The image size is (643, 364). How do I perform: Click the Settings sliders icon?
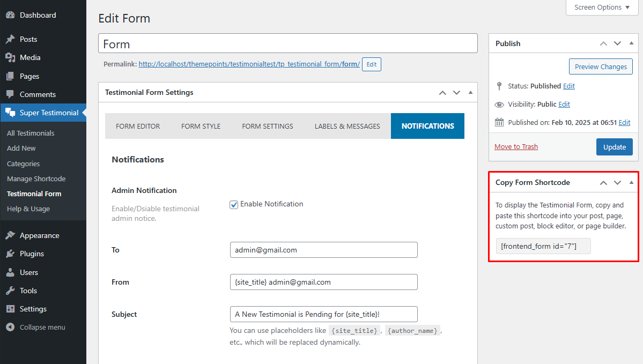coord(10,309)
